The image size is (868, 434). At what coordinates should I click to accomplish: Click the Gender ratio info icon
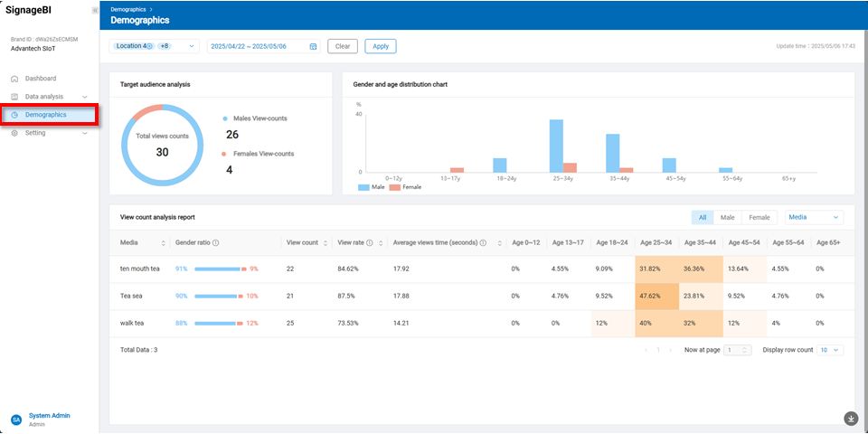[x=215, y=242]
